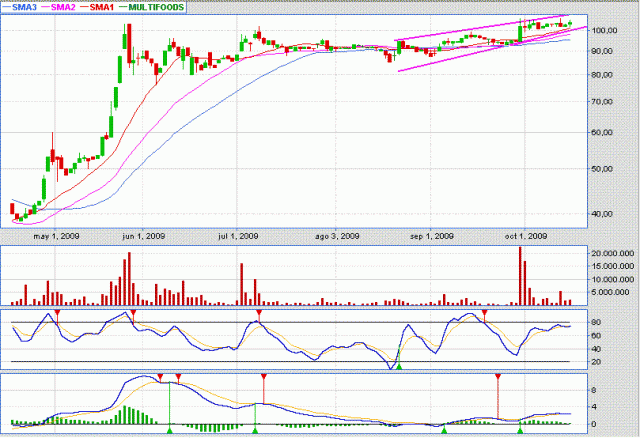Click the MACD red sell marker in late September
Image resolution: width=640 pixels, height=438 pixels.
coord(498,376)
